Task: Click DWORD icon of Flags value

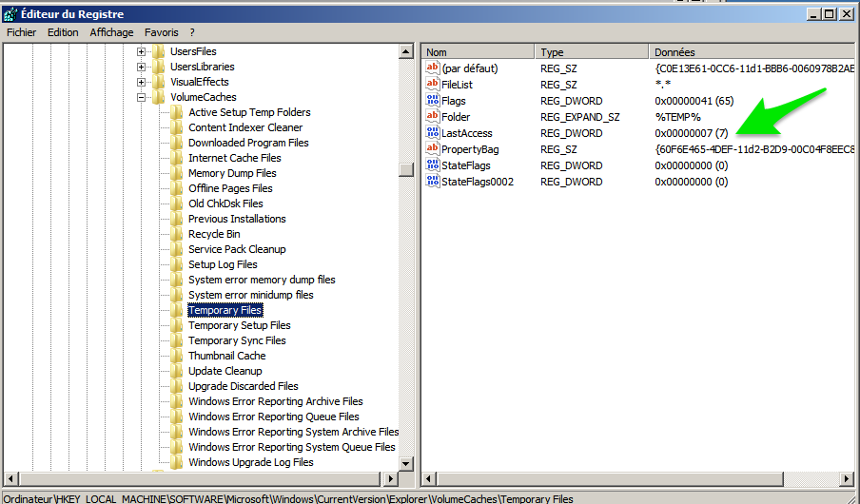Action: [x=433, y=101]
